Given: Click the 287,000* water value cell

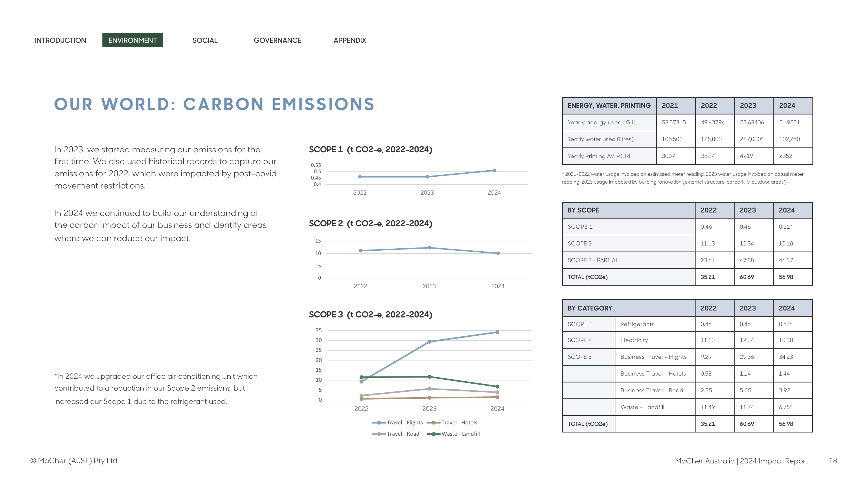Looking at the screenshot, I should (x=754, y=139).
